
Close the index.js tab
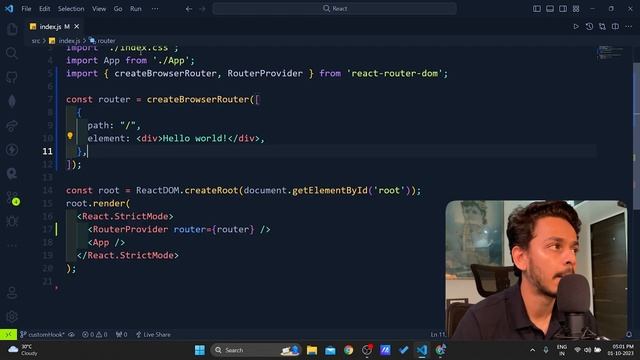77,27
